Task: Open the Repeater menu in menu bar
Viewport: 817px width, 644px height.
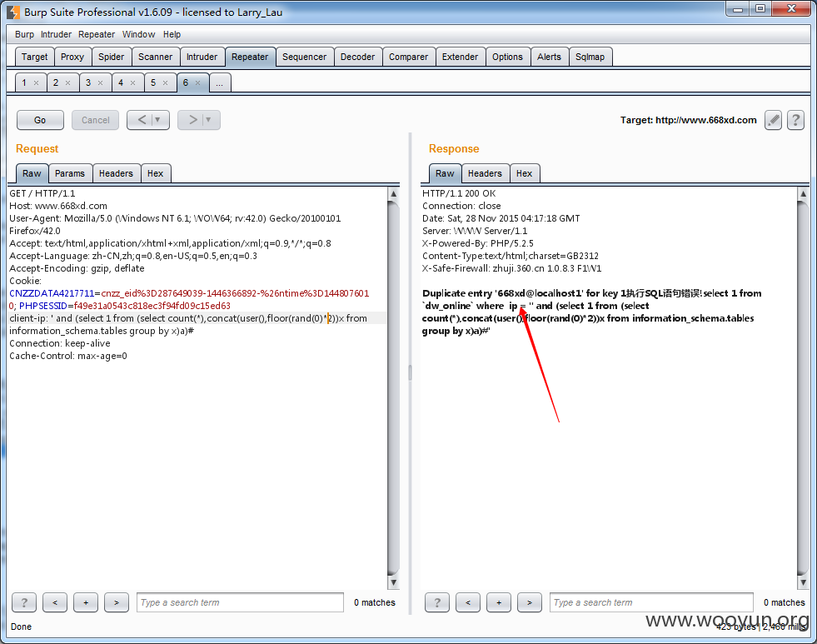Action: pos(97,34)
